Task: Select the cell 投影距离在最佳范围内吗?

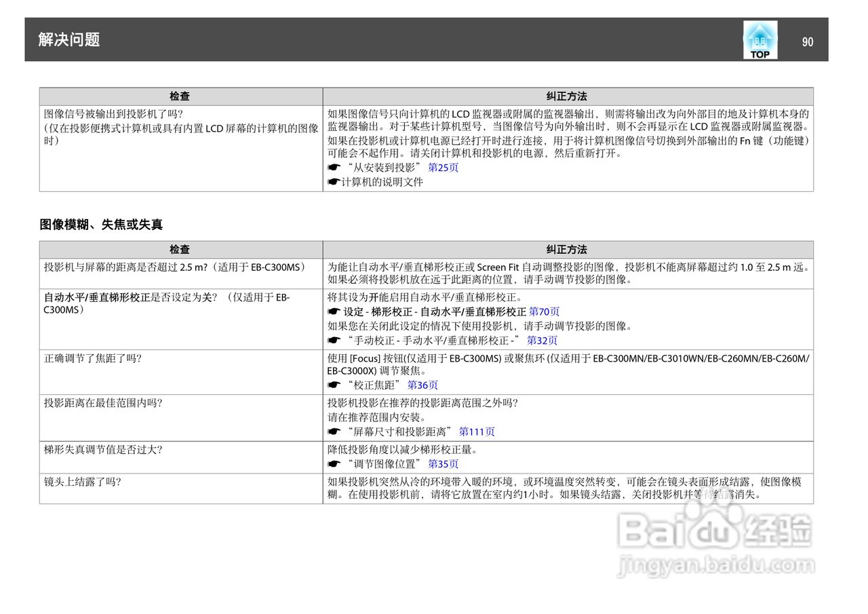Action: (x=181, y=418)
